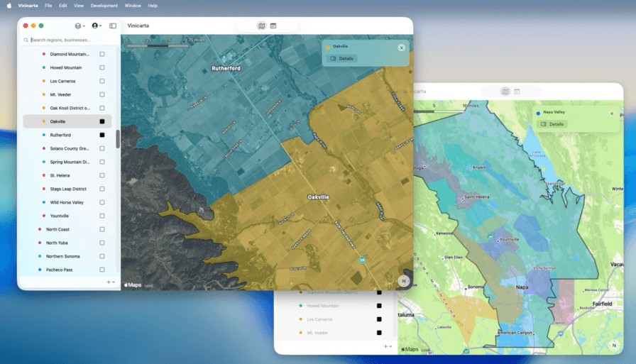Open the layers dropdown in sidebar toolbar

coord(79,26)
